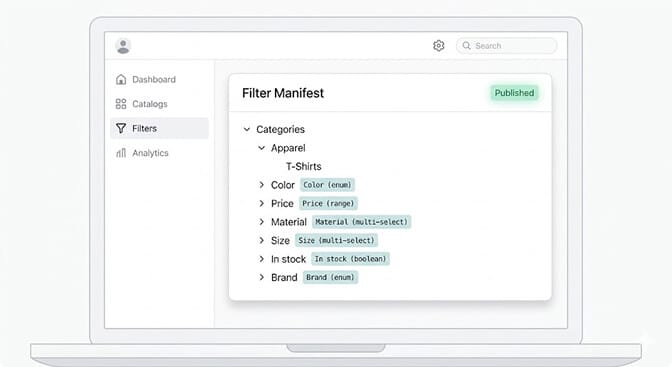
Task: Click the Price (range) tag
Action: click(328, 203)
